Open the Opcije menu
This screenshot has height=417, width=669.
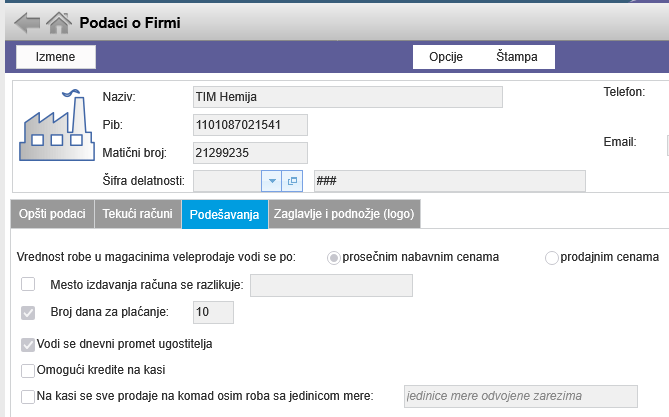tap(446, 57)
